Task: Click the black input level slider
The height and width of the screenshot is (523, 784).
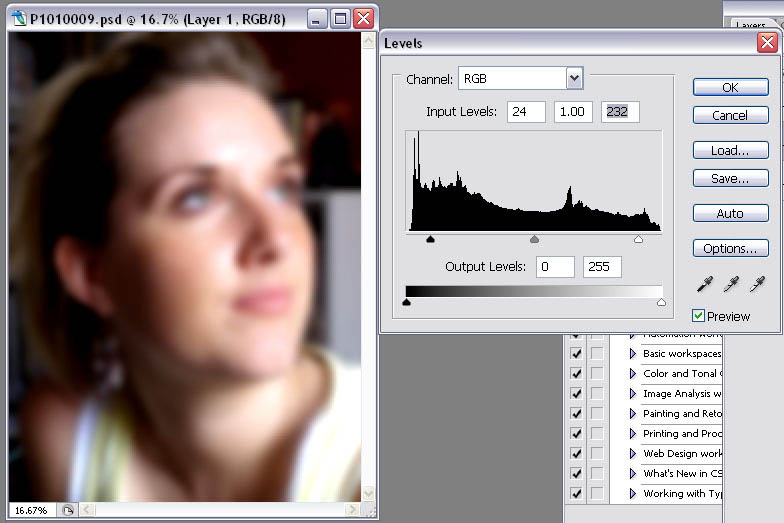Action: click(x=430, y=240)
